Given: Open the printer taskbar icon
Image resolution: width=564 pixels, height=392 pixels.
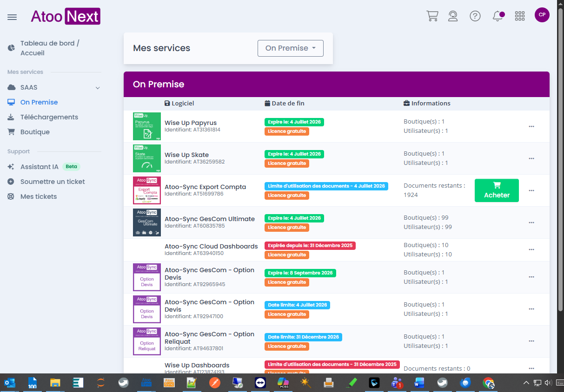Looking at the screenshot, I should tap(329, 383).
